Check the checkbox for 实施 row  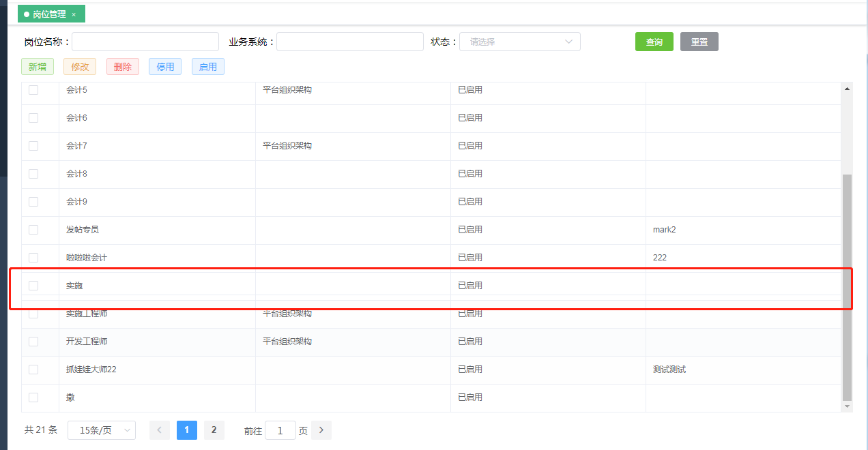tap(33, 285)
